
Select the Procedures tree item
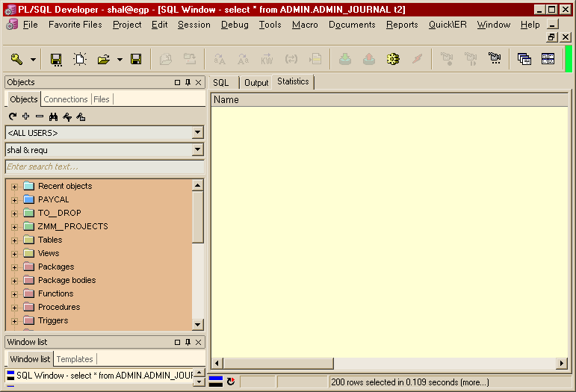pos(59,307)
